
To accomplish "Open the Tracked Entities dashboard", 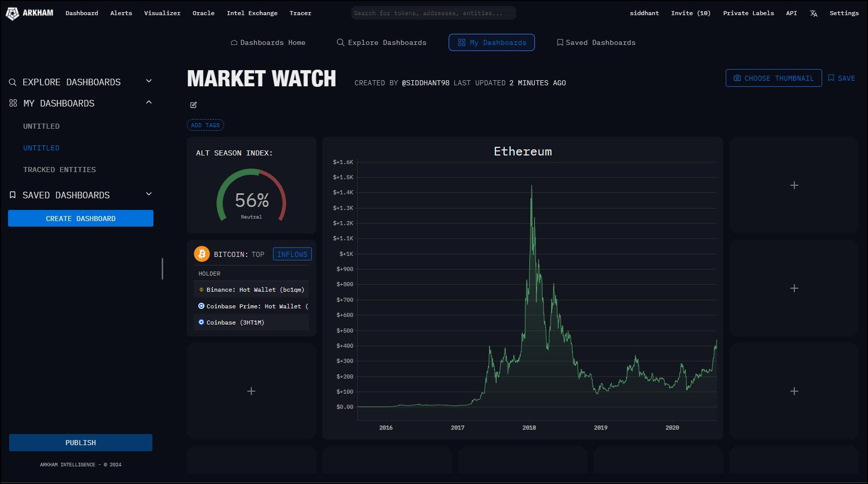I will pos(60,170).
